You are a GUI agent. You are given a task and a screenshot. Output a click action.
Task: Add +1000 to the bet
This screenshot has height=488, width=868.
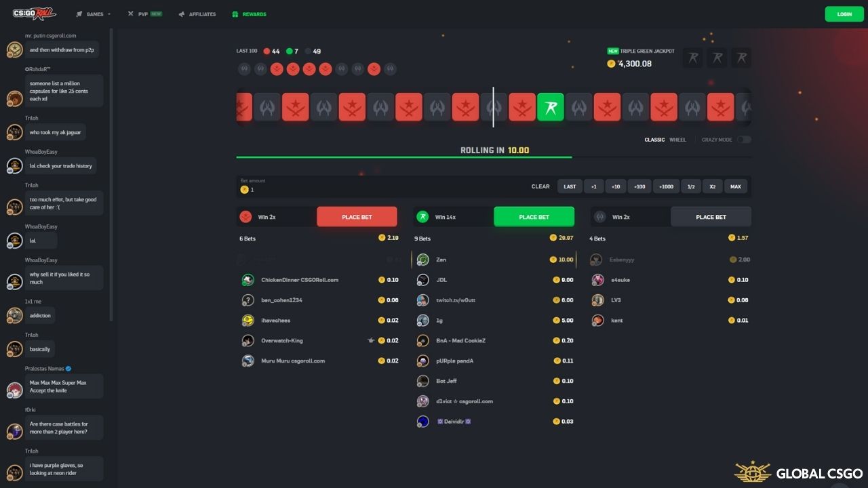coord(666,186)
